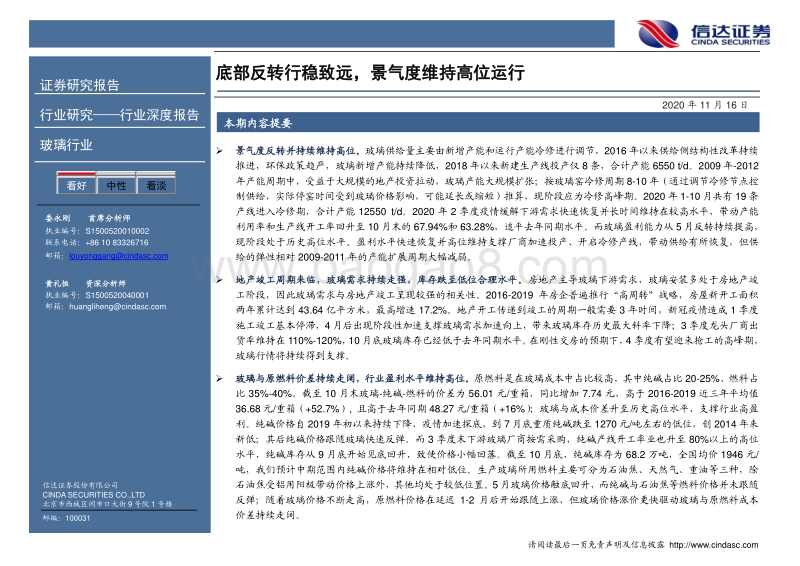800x566 pixels.
Task: Click license number S1500520010002
Action: click(x=117, y=231)
